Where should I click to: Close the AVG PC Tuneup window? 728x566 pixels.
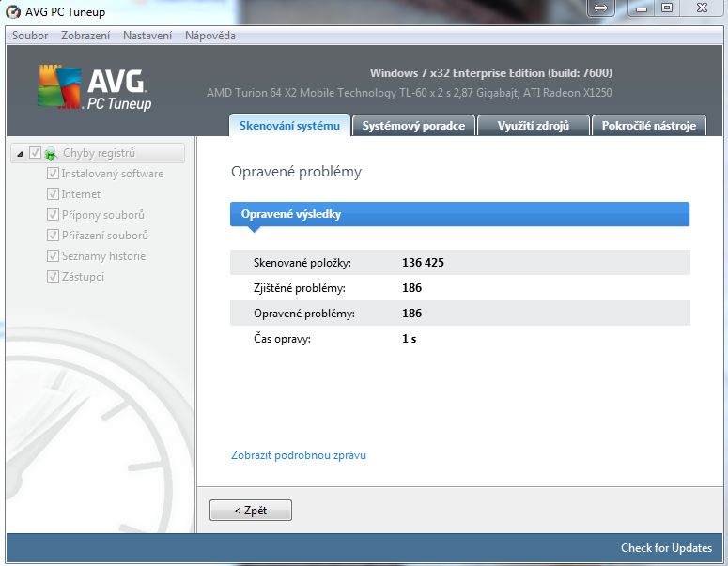tap(702, 8)
